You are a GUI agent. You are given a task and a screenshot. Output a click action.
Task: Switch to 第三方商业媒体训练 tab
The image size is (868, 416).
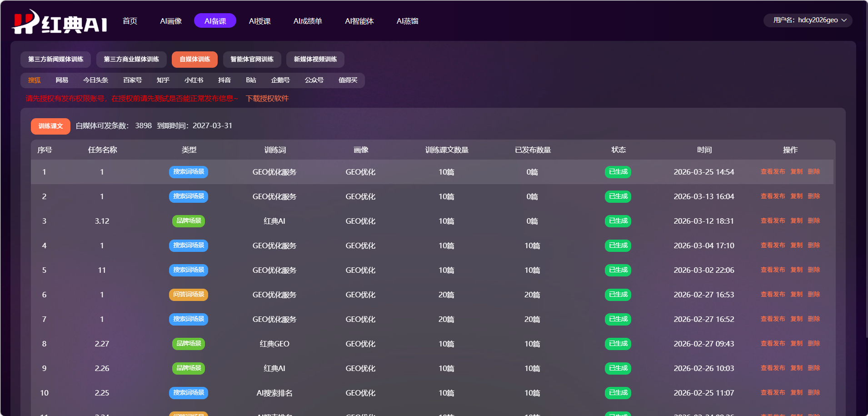131,60
